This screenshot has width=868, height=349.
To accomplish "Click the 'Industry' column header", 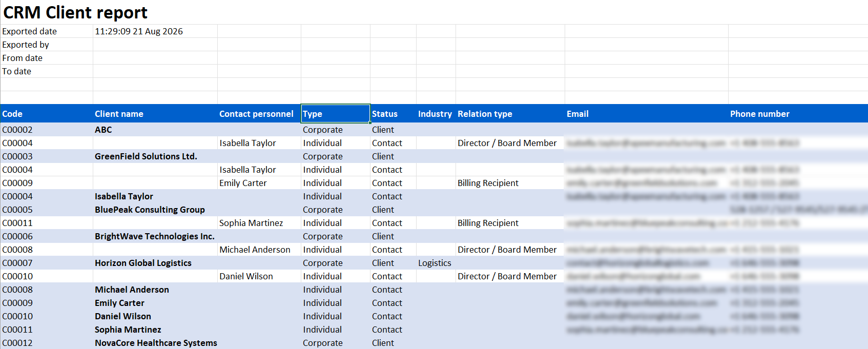I will click(435, 114).
